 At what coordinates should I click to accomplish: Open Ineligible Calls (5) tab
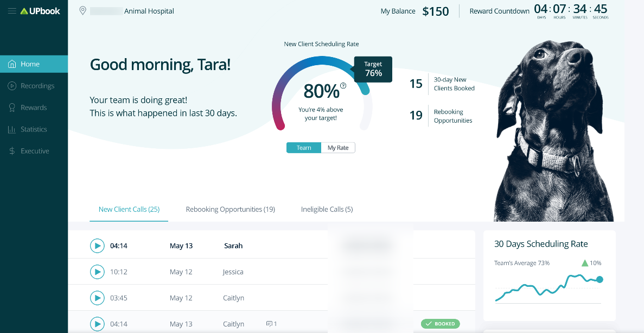click(x=327, y=209)
